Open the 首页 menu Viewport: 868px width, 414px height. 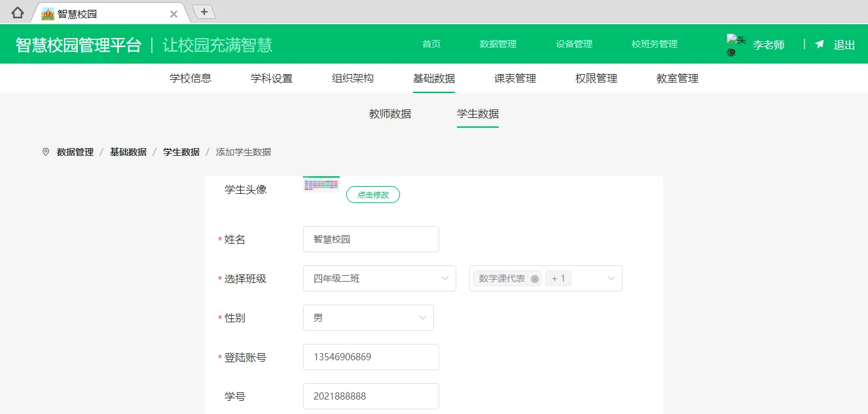431,44
